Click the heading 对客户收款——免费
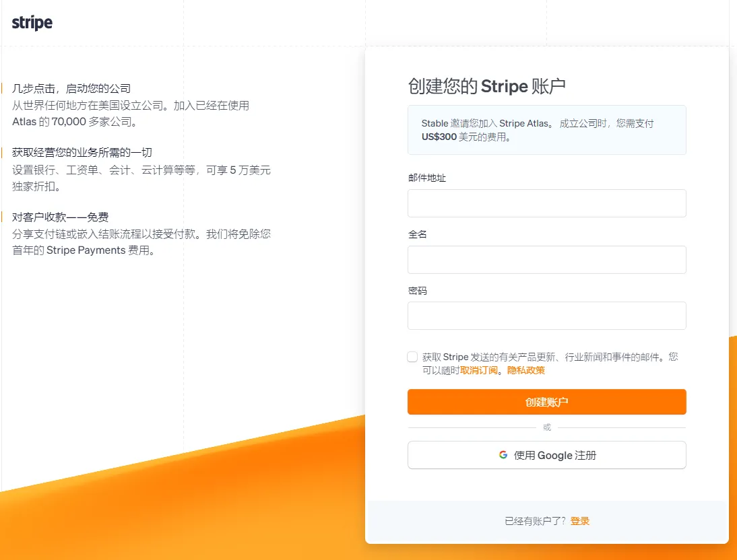The width and height of the screenshot is (737, 560). tap(61, 217)
